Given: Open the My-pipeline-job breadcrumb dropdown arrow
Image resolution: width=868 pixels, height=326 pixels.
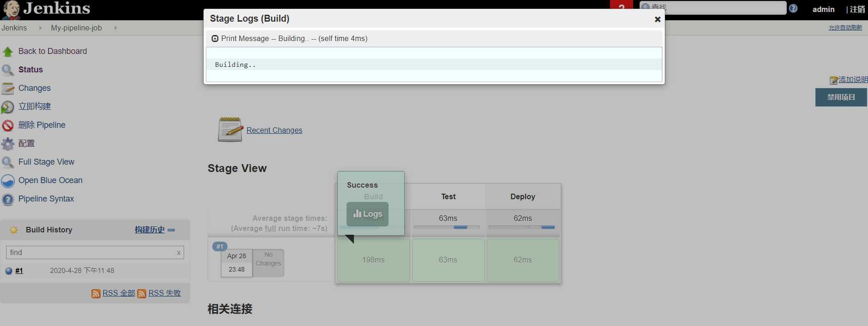Looking at the screenshot, I should point(115,28).
